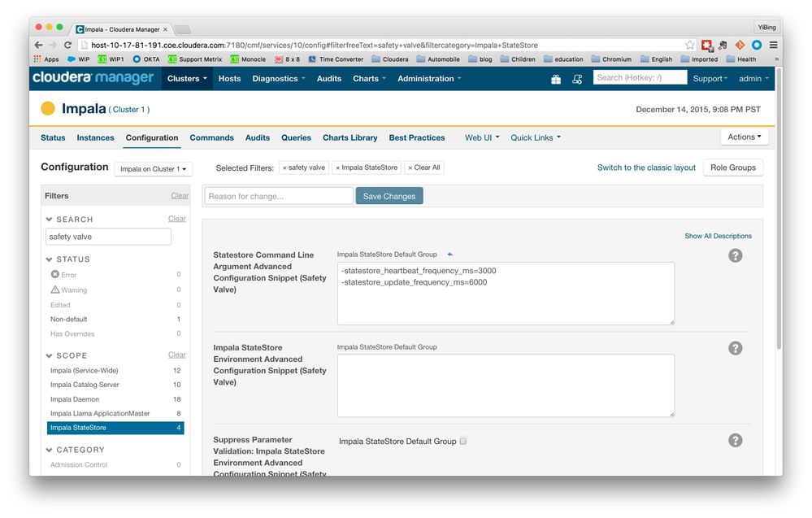812x518 pixels.
Task: Open the Quick Links dropdown
Action: 536,137
